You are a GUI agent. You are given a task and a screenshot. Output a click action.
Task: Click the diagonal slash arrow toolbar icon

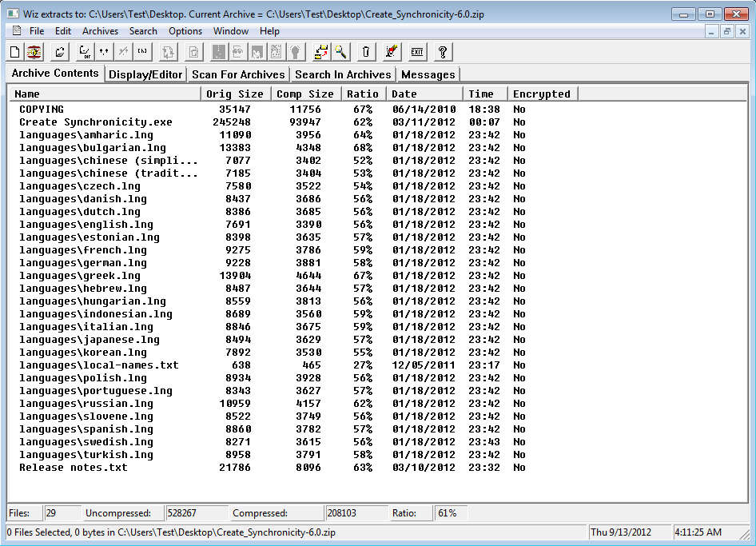coord(123,52)
